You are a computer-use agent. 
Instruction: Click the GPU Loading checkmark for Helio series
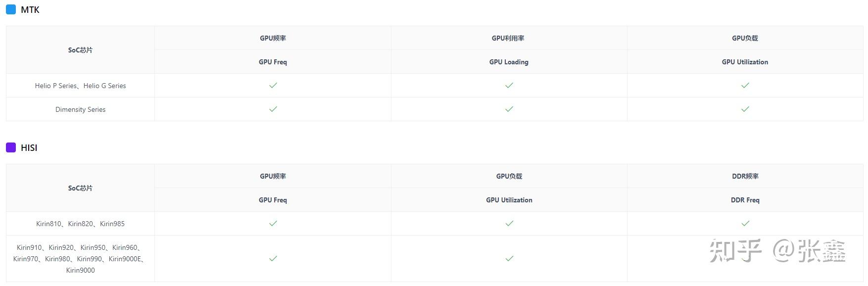[509, 86]
